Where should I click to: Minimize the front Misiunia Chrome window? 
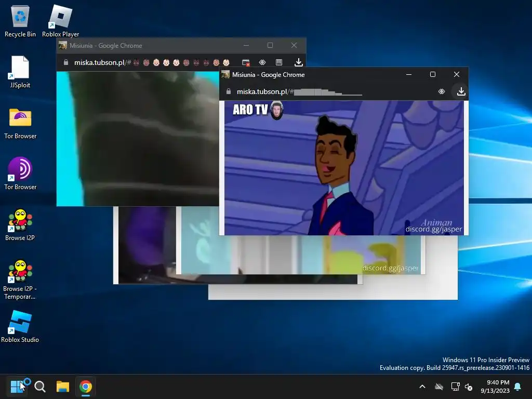(409, 74)
